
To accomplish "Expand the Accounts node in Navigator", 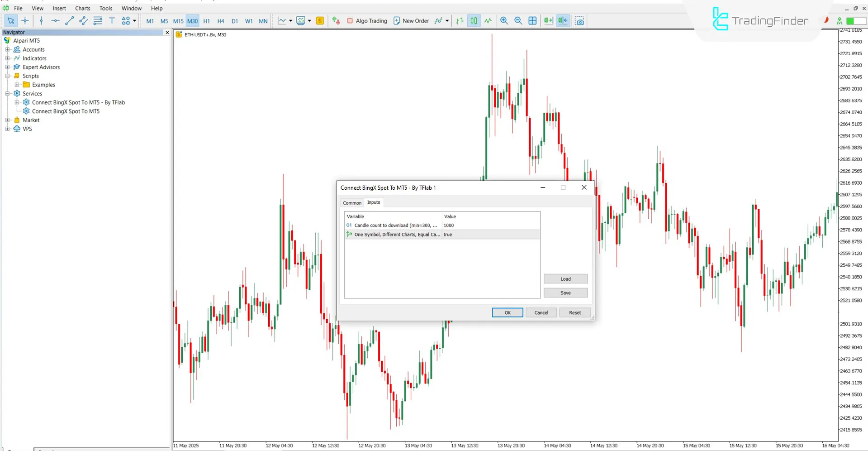I will click(7, 49).
